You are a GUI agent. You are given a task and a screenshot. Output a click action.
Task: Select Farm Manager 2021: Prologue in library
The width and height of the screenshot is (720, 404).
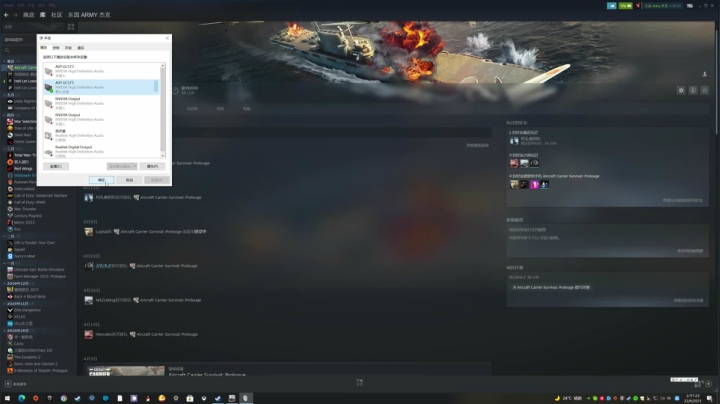coord(39,276)
